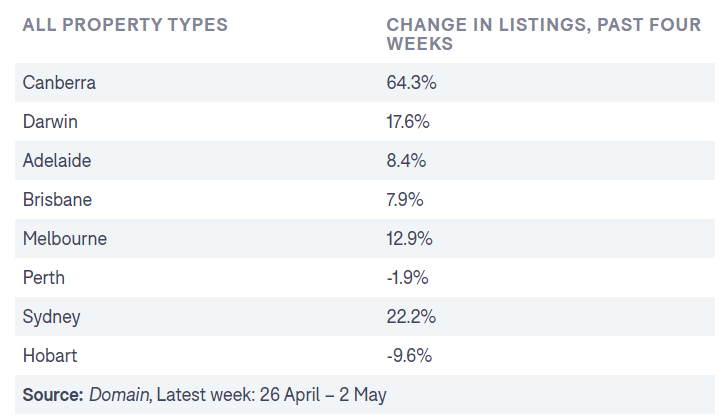Click the 12.9% value for Melbourne
Image resolution: width=726 pixels, height=419 pixels.
[409, 239]
